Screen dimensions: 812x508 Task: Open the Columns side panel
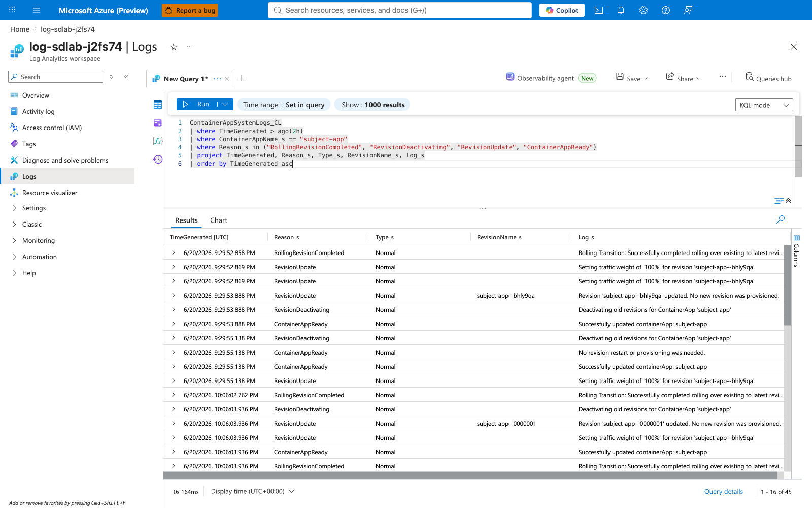click(797, 251)
